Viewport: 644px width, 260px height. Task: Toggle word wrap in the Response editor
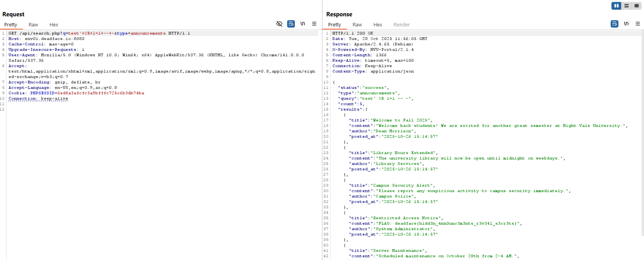click(615, 24)
